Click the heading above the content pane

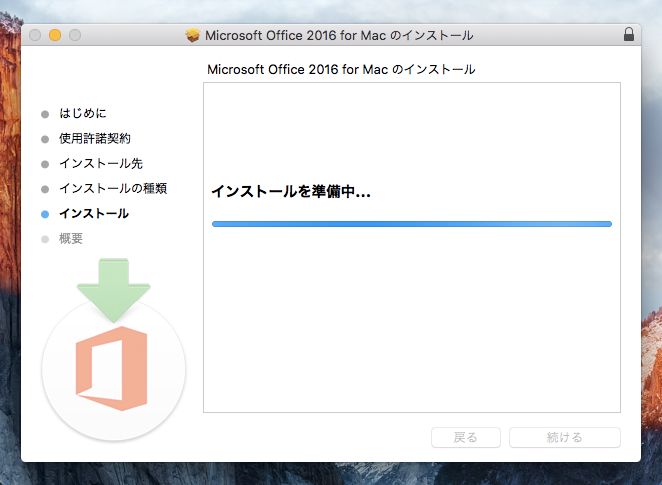[341, 69]
